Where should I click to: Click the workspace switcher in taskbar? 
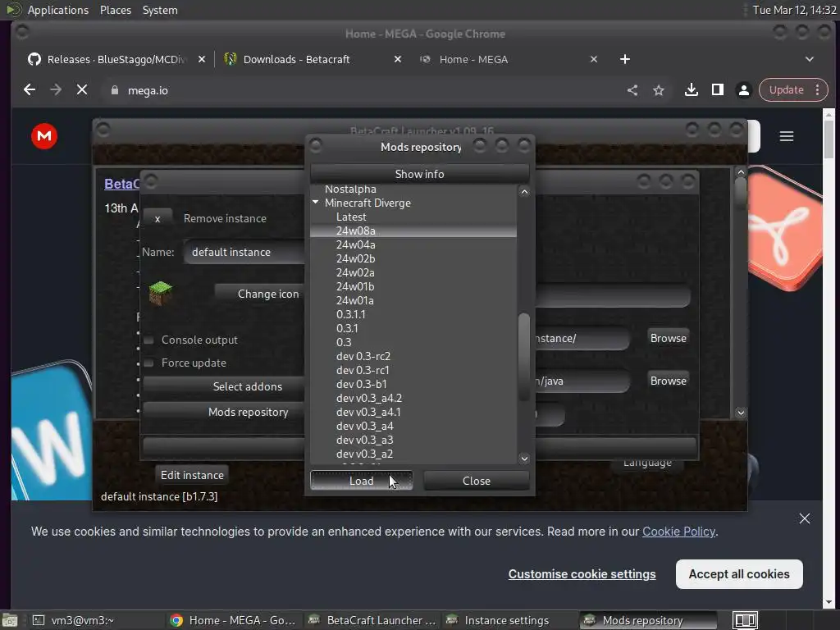click(x=745, y=620)
